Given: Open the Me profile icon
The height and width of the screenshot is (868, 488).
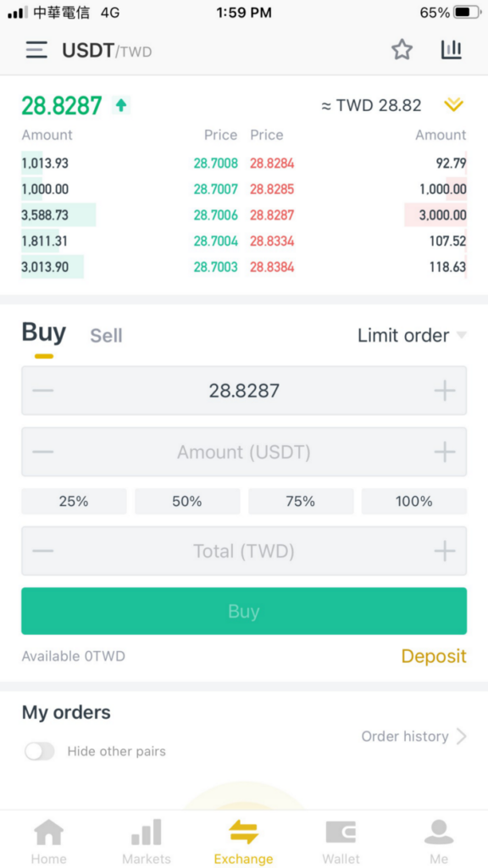Looking at the screenshot, I should tap(439, 832).
